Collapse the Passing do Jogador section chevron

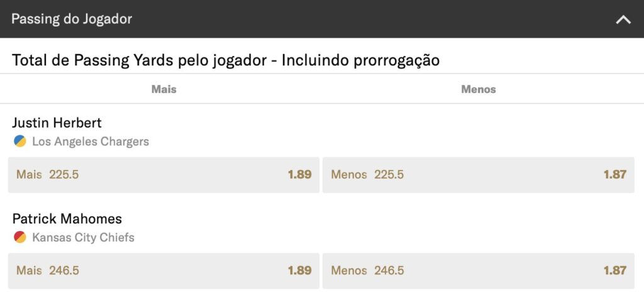pos(623,20)
